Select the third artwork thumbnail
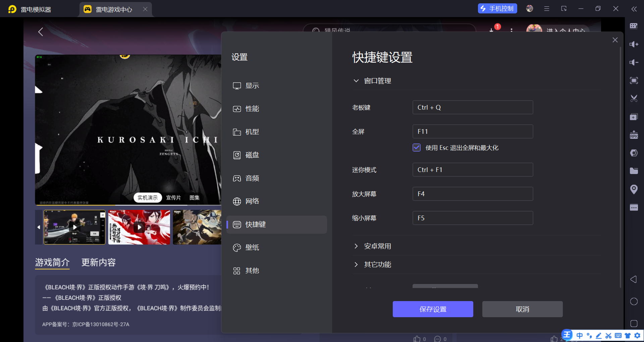This screenshot has height=342, width=644. 197,227
